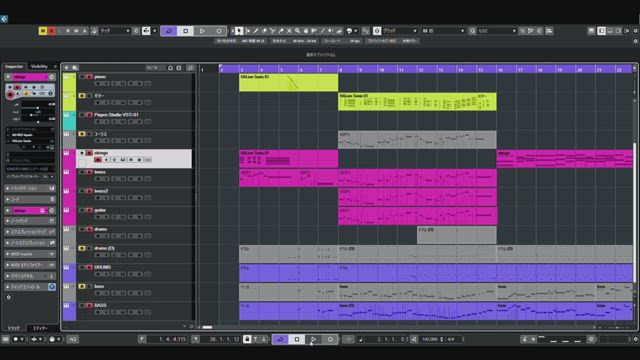Image resolution: width=640 pixels, height=360 pixels.
Task: Activate Cycle in the top toolbar transport
Action: pyautogui.click(x=169, y=31)
